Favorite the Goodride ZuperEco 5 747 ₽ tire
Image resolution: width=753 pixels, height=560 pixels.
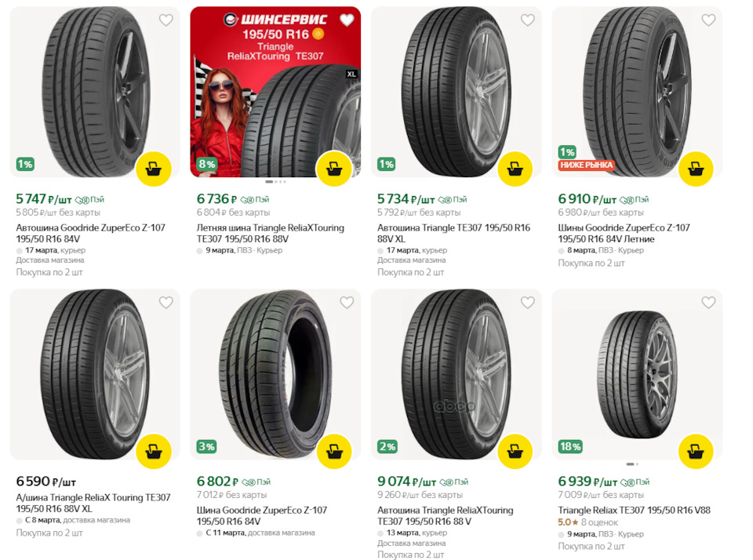(166, 20)
